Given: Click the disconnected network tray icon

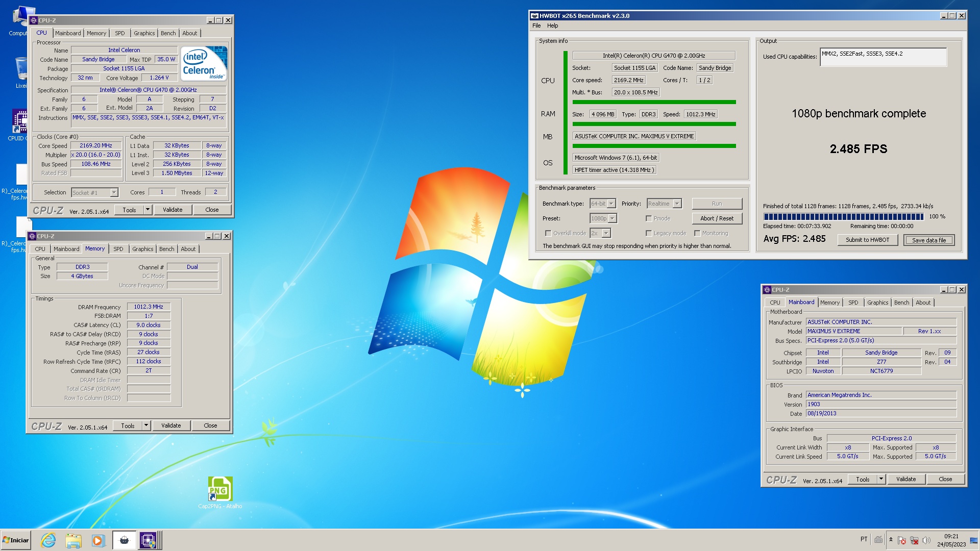Looking at the screenshot, I should coord(914,540).
